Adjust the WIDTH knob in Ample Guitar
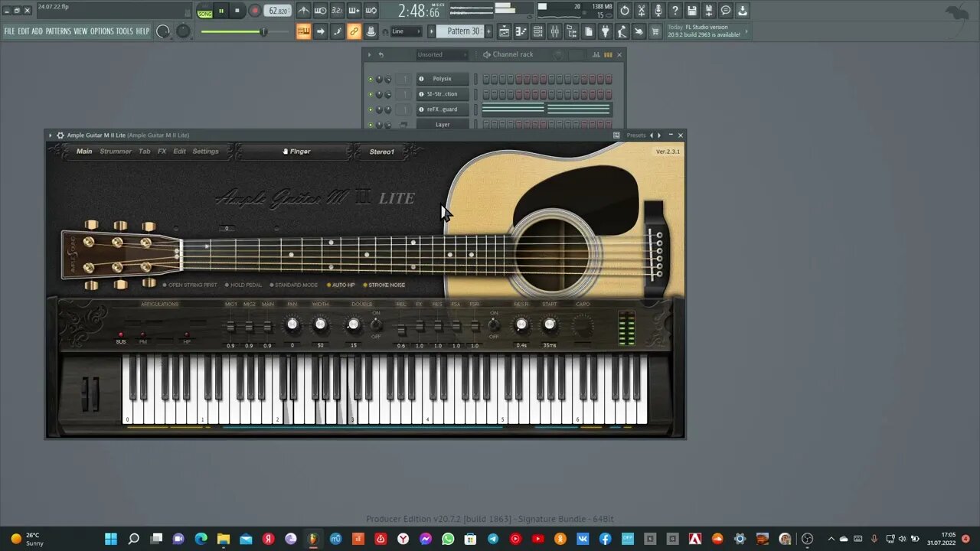Viewport: 980px width, 551px height. coord(321,324)
